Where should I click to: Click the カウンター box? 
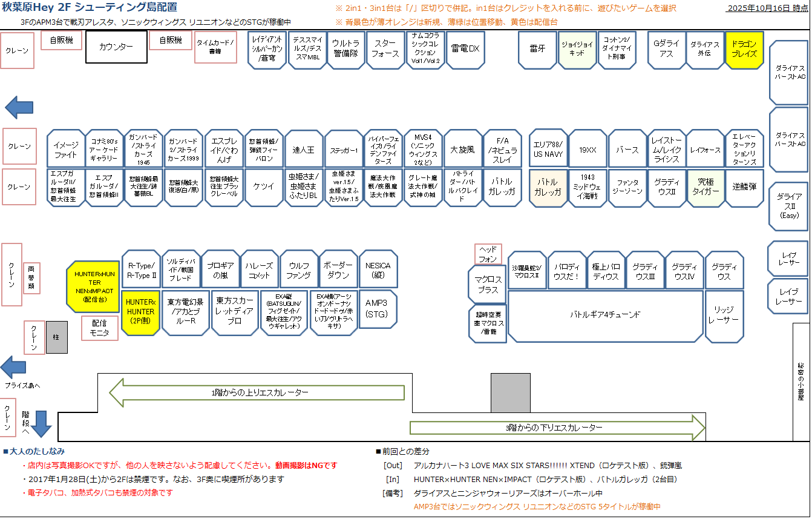pos(116,47)
